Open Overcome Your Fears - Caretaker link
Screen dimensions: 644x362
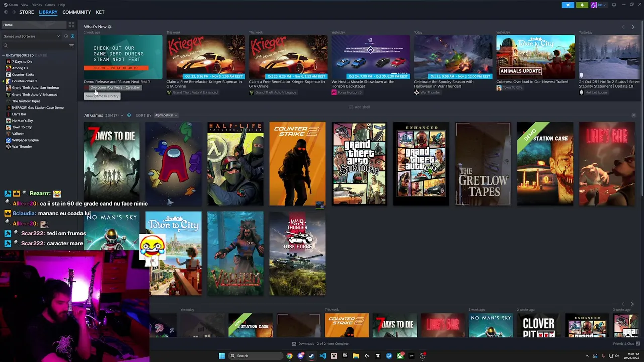(115, 87)
